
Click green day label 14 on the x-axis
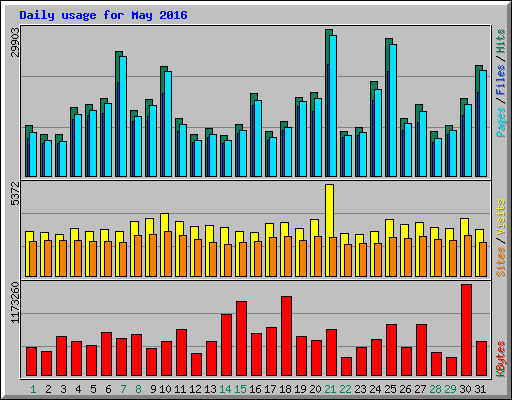point(225,389)
